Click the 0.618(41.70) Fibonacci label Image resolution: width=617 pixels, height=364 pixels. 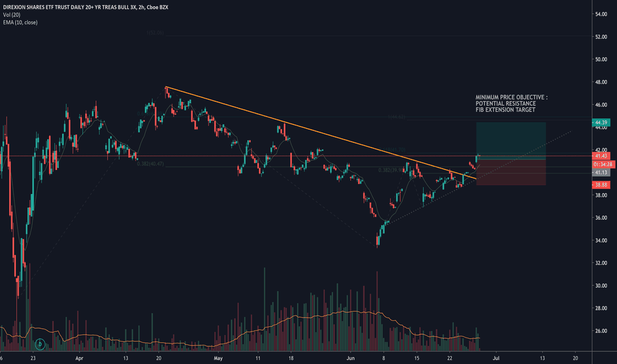click(393, 150)
